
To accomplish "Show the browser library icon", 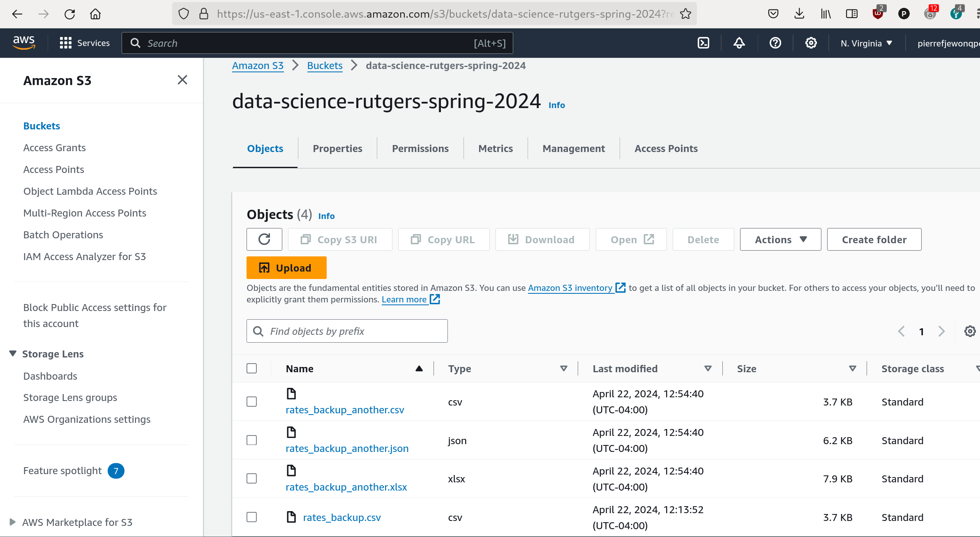I will [x=826, y=14].
